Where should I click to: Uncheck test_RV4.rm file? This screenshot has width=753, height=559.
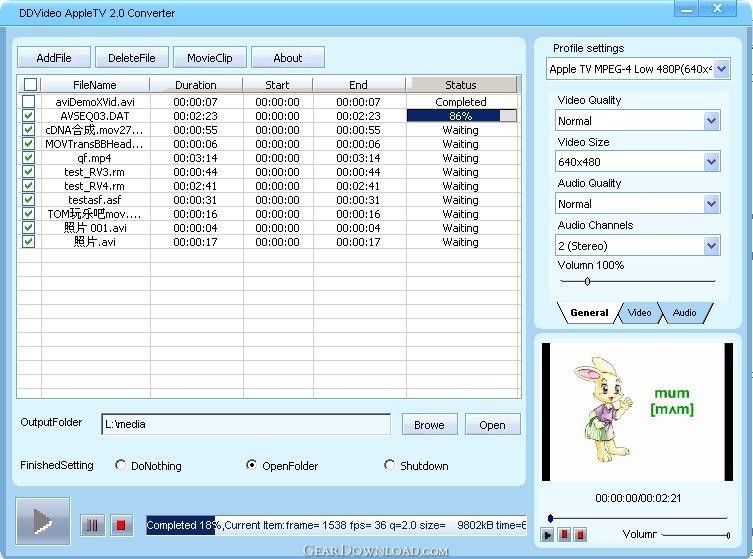point(28,185)
